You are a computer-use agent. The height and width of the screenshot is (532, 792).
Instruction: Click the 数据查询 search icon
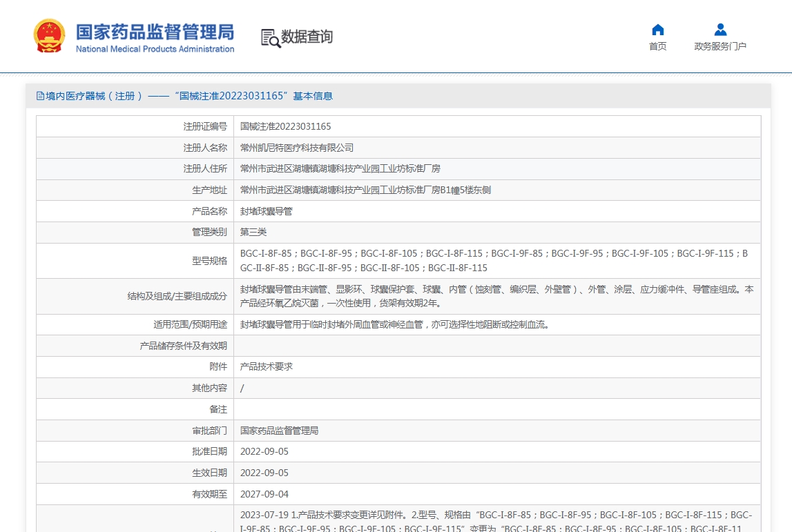tap(270, 38)
